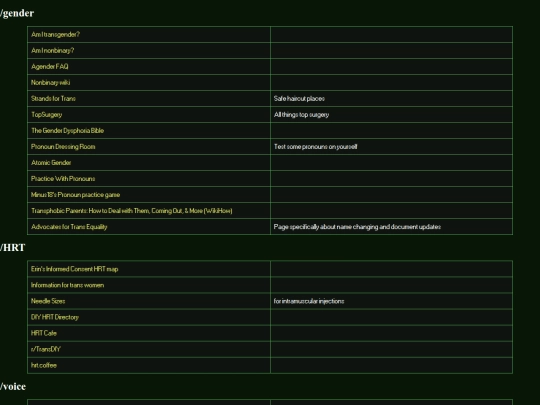Click the /voice section heading
The image size is (540, 405).
click(13, 386)
